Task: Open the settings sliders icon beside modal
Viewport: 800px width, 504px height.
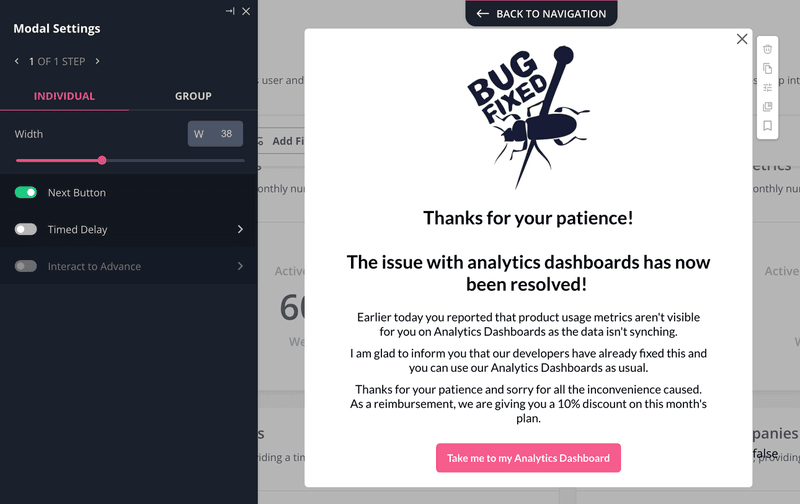Action: click(767, 88)
